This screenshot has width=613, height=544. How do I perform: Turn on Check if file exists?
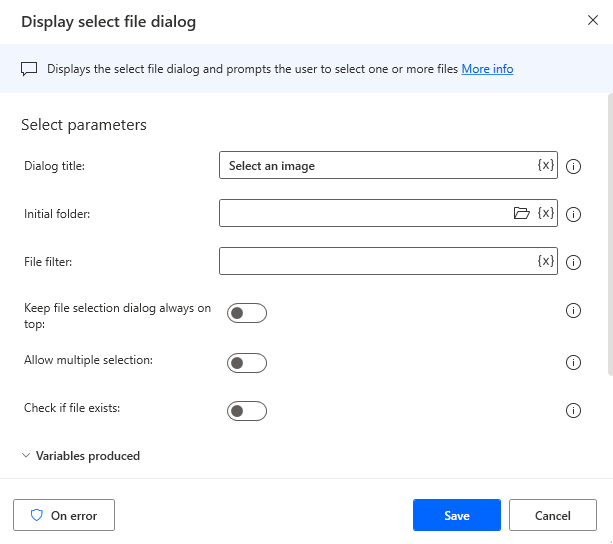click(x=247, y=410)
